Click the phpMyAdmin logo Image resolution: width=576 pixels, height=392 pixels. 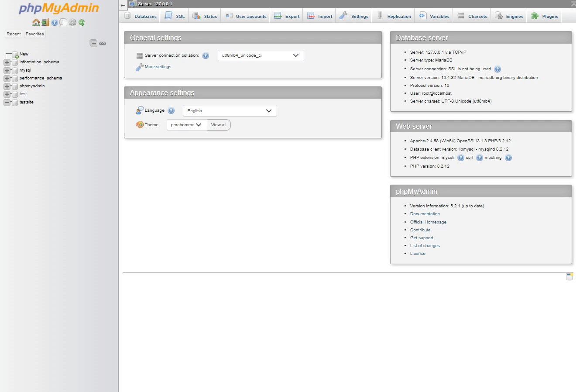(59, 9)
